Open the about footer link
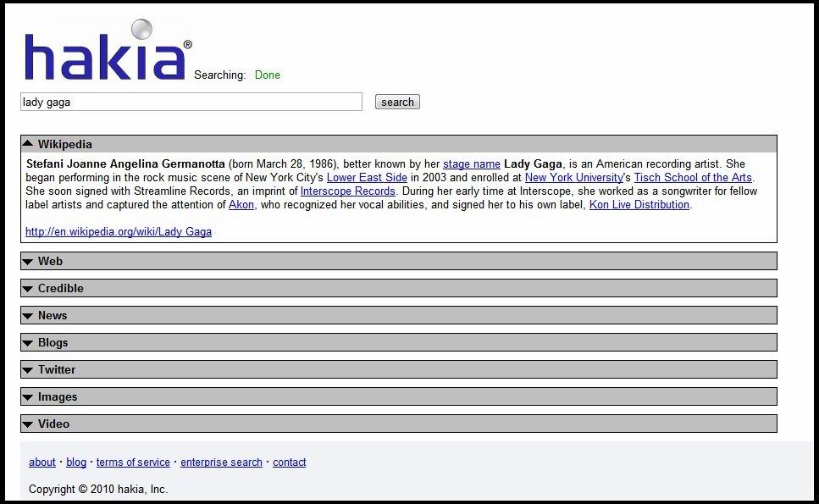 (x=42, y=462)
